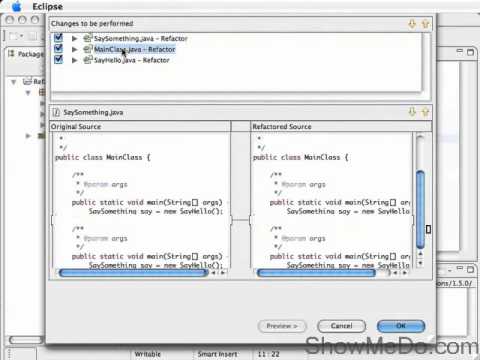Select the MainClass.java - Refactor row
The width and height of the screenshot is (480, 360).
[x=135, y=49]
